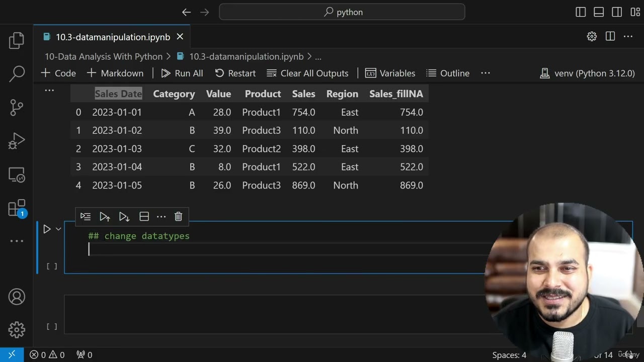Open the Source Control view

pos(17,107)
